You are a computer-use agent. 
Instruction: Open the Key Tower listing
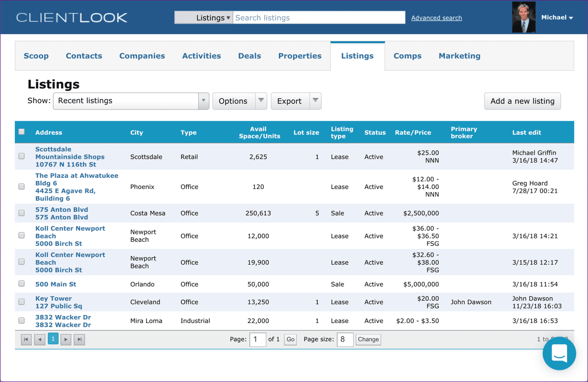(x=58, y=302)
